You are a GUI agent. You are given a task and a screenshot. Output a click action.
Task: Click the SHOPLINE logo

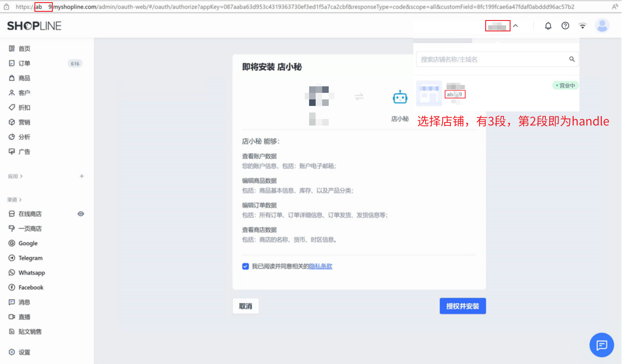click(x=34, y=26)
